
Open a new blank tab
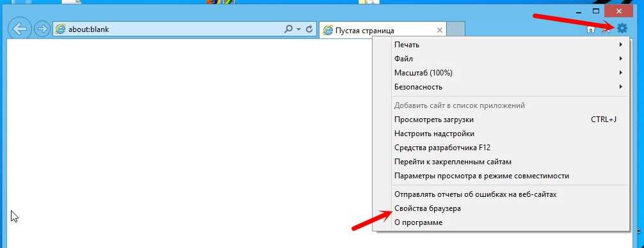pyautogui.click(x=456, y=29)
